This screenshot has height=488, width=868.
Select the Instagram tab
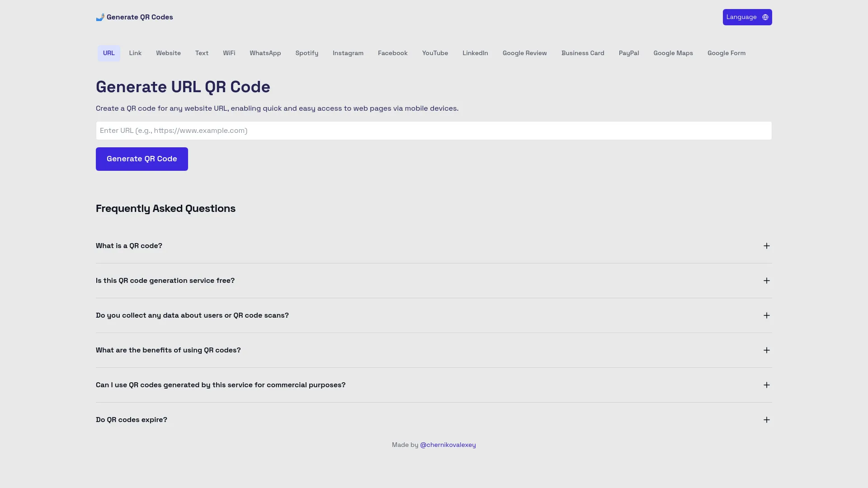(348, 53)
